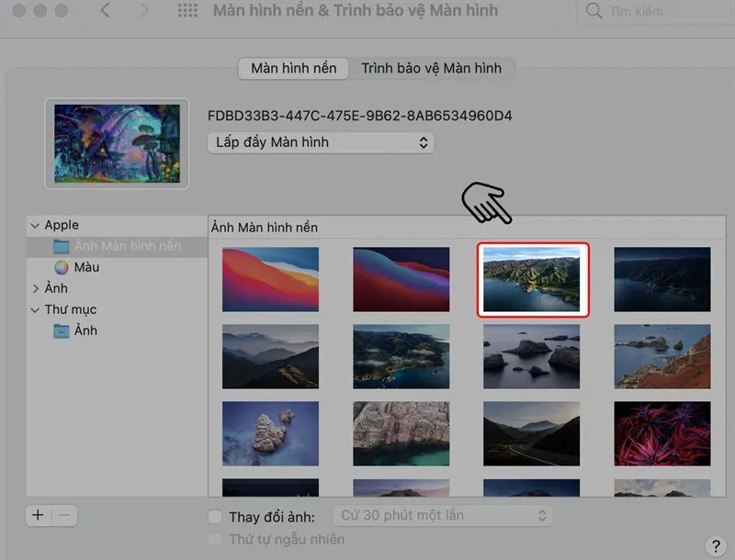Select the highlighted Big Sur coastline wallpaper

click(533, 279)
